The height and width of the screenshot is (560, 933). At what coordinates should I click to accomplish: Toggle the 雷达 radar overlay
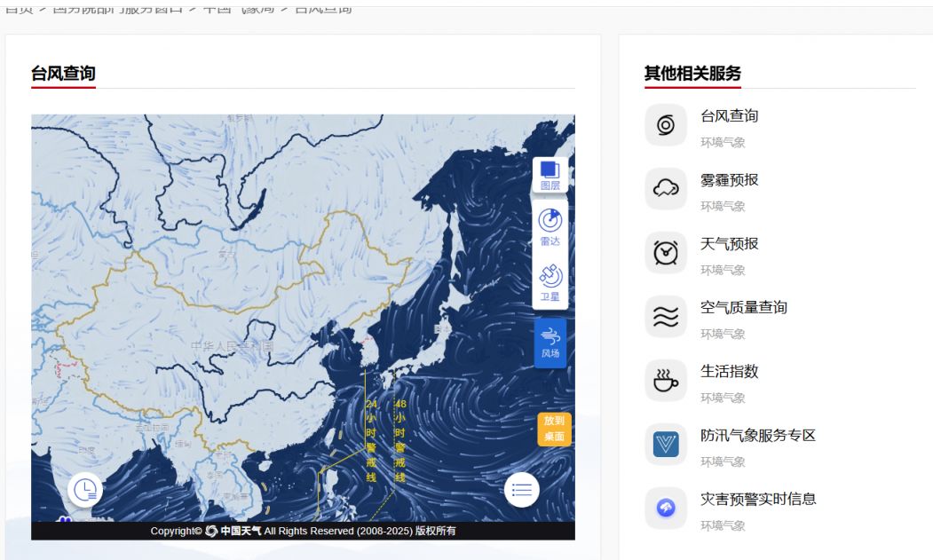point(550,227)
